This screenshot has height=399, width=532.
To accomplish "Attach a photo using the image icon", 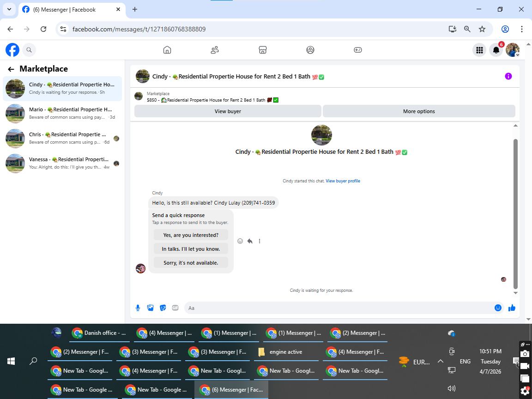I will pos(150,308).
